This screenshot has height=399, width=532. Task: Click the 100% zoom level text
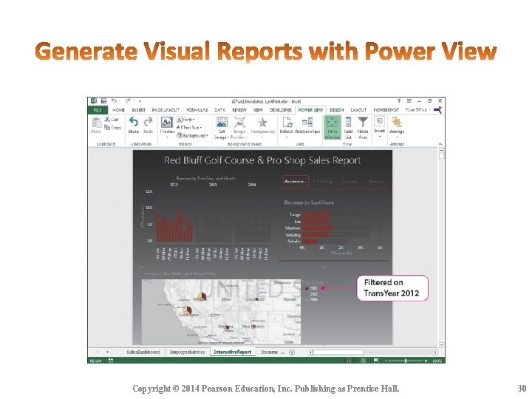pos(437,361)
